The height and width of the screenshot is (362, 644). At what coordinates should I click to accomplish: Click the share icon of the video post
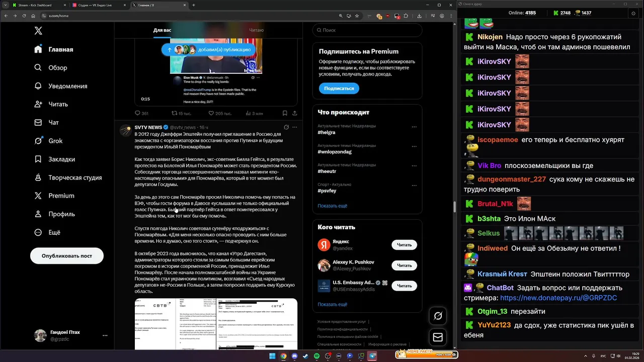(x=295, y=113)
